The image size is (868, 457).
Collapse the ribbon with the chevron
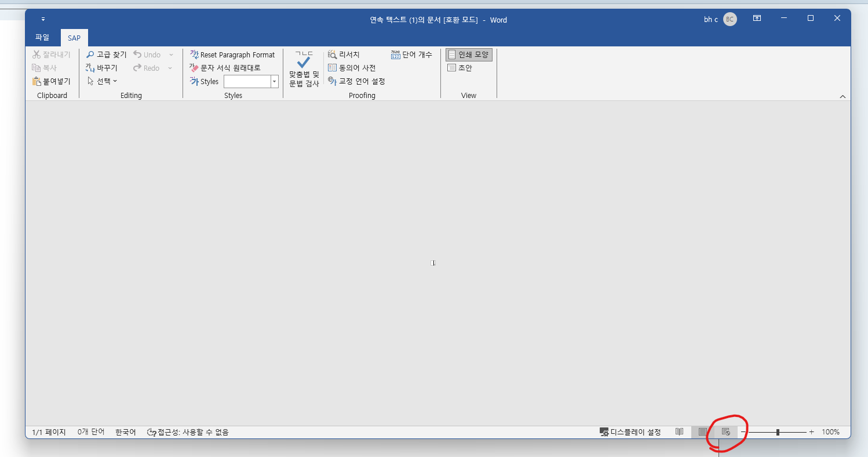tap(843, 96)
